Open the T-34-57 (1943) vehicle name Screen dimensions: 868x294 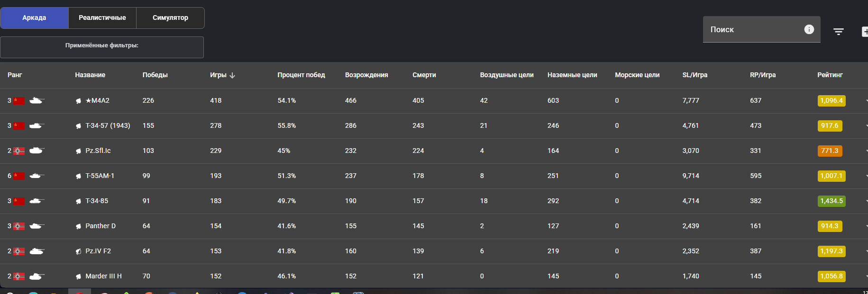click(x=108, y=126)
